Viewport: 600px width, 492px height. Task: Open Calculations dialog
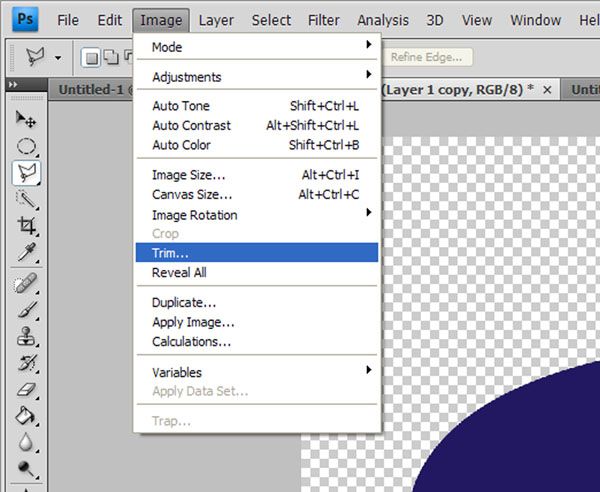[257, 341]
